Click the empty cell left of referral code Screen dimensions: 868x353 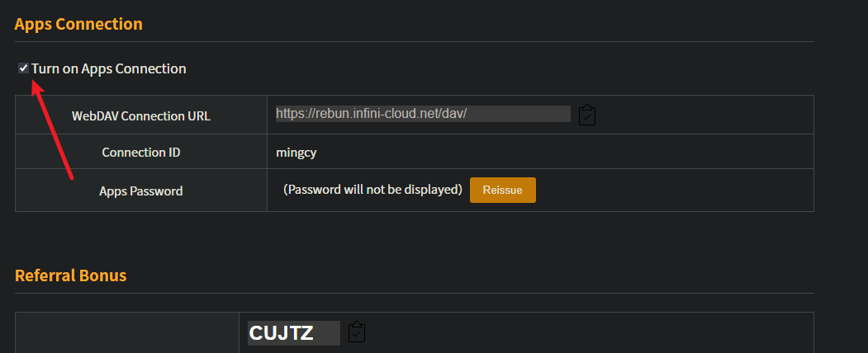click(127, 332)
